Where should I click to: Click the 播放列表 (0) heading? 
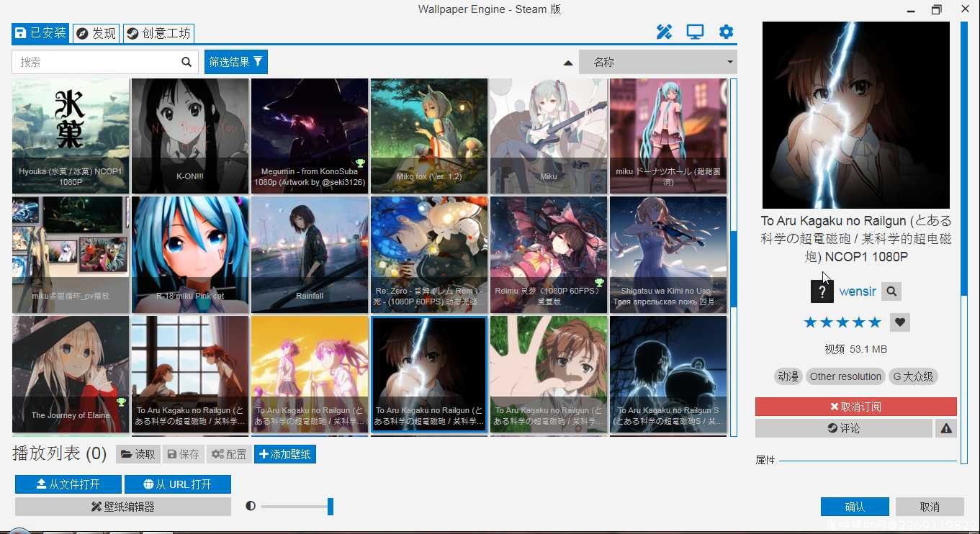click(x=60, y=453)
